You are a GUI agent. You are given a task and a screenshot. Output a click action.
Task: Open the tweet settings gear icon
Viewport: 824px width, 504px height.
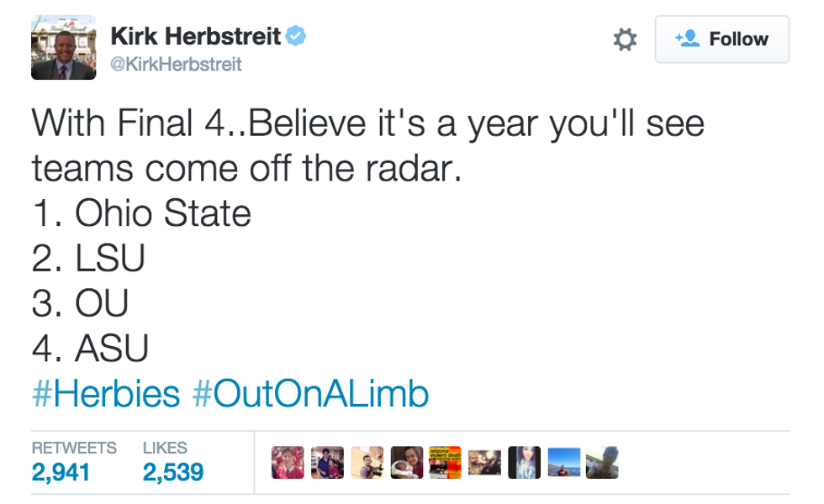coord(625,39)
